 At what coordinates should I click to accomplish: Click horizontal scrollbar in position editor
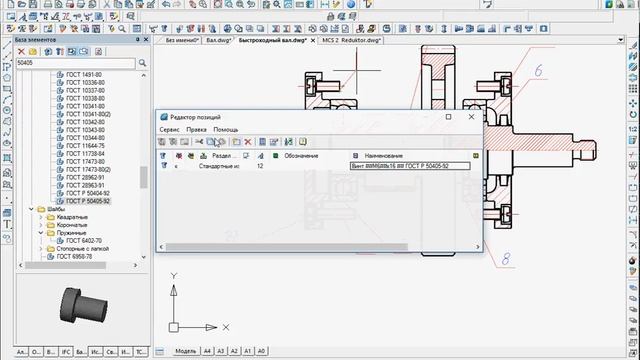[x=287, y=247]
